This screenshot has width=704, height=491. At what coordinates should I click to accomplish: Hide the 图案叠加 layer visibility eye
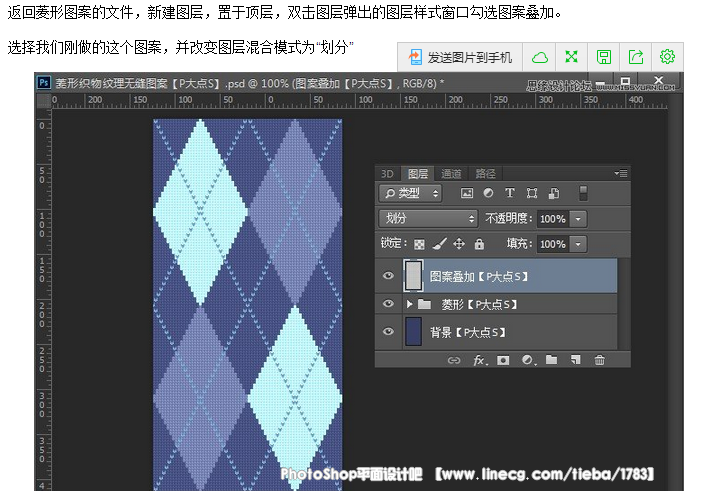pyautogui.click(x=388, y=276)
